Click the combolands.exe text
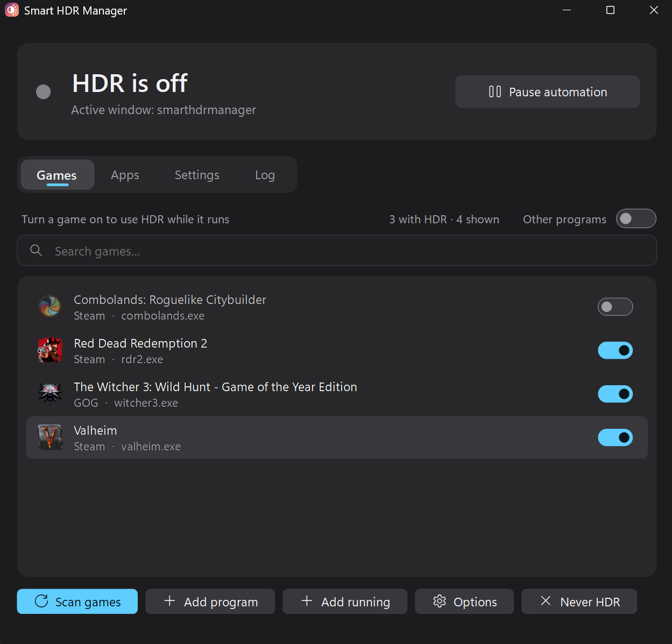This screenshot has height=644, width=672. click(163, 316)
